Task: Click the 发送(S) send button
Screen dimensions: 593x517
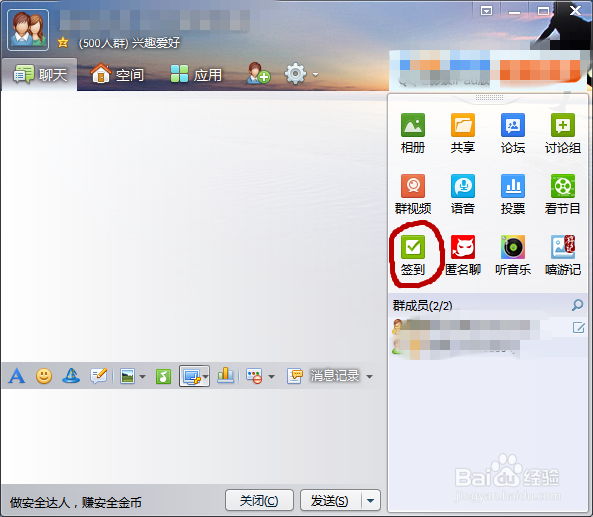Action: click(x=331, y=501)
